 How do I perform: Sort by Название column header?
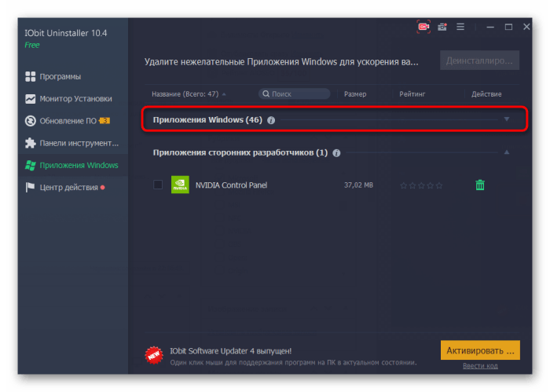(x=185, y=94)
